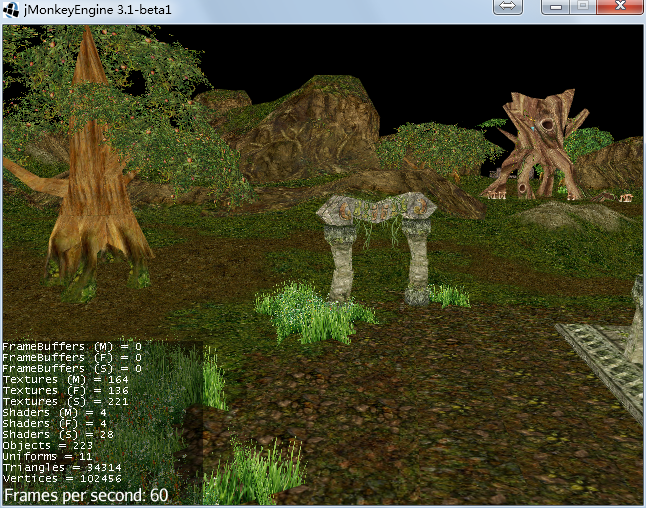The width and height of the screenshot is (646, 508).
Task: Click the 'FrameBuffers (S) = 0' stat line
Action: point(72,368)
